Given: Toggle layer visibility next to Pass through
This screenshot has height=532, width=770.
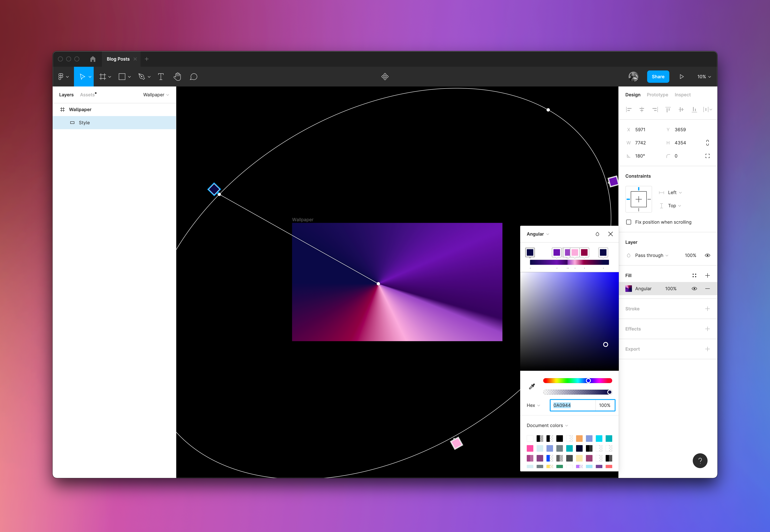Looking at the screenshot, I should 708,255.
